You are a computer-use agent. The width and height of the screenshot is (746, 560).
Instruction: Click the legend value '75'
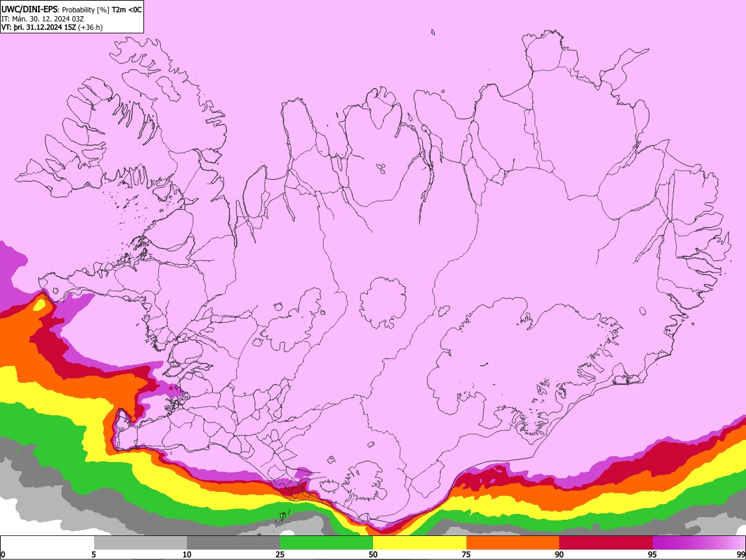[466, 555]
